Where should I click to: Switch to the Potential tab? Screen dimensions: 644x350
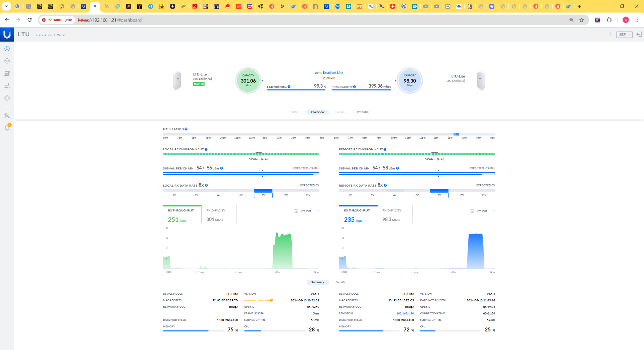(x=363, y=112)
